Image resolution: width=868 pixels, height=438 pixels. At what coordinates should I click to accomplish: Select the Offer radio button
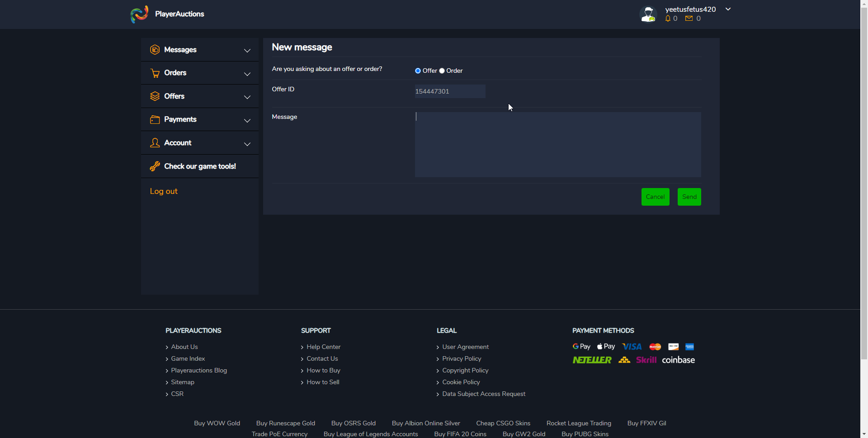coord(418,71)
